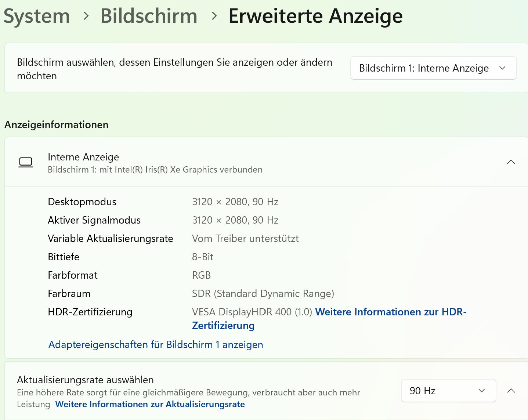Image resolution: width=528 pixels, height=420 pixels.
Task: Click the Farbraum label
Action: pos(69,294)
